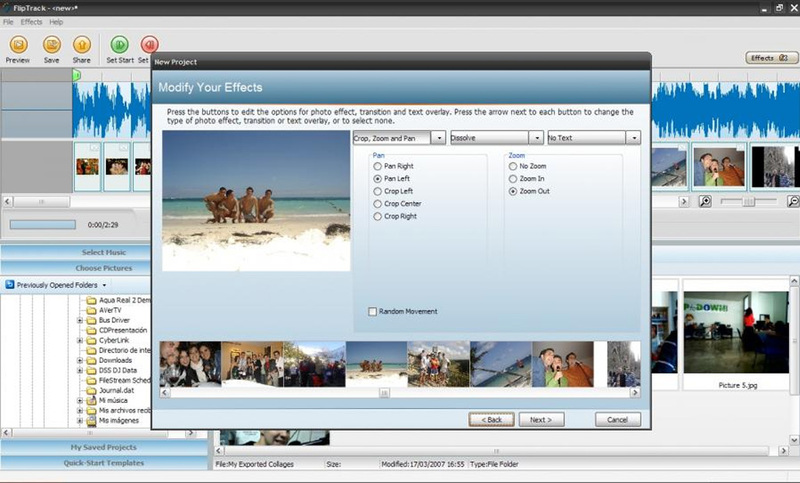Click the timeline scroll right arrow
This screenshot has height=483, width=800.
684,201
